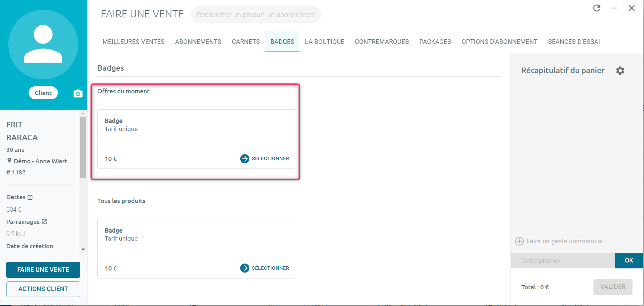Viewport: 644px width, 306px height.
Task: Open La Boutique tab
Action: tap(325, 42)
